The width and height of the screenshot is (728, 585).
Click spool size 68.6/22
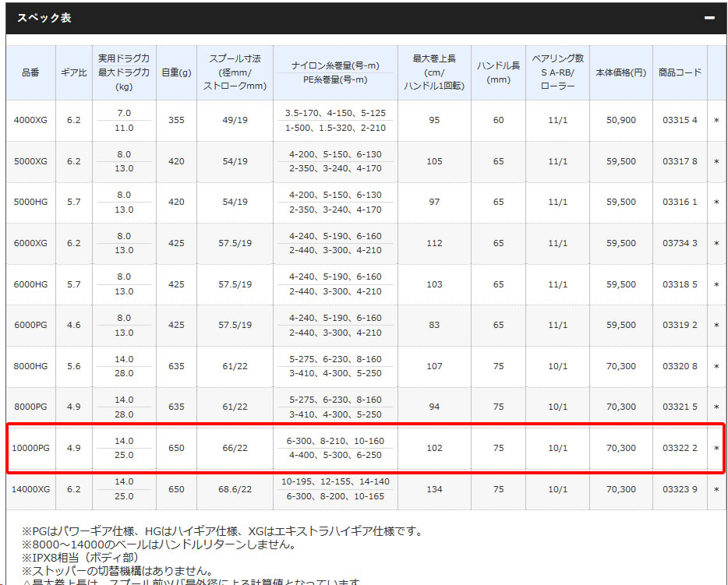point(235,489)
